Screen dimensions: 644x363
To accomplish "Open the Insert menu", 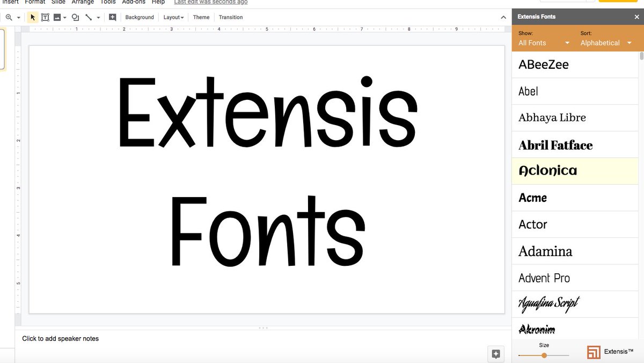I will [x=11, y=2].
